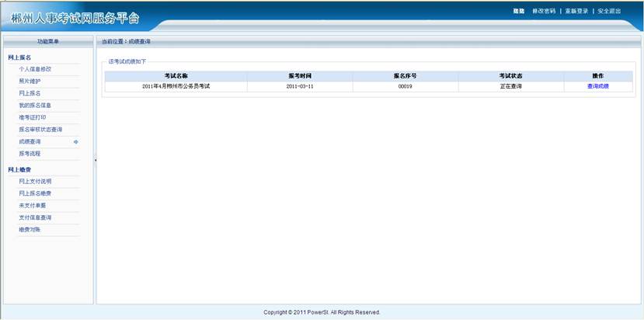644x320 pixels.
Task: Go to 准考证打印 page
Action: (x=33, y=117)
